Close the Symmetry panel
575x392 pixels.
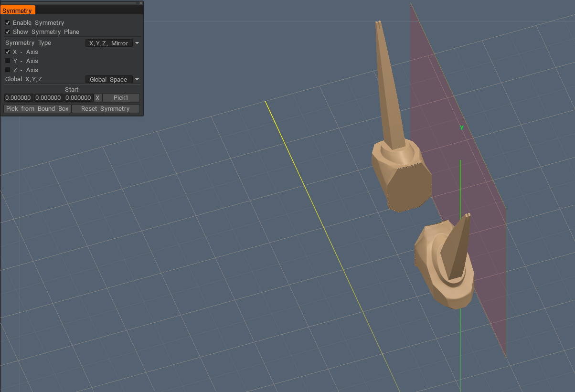click(x=141, y=3)
